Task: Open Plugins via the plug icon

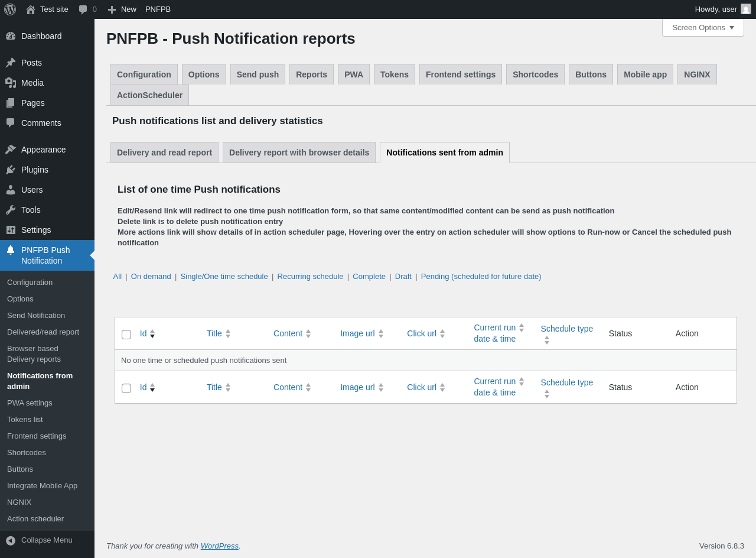Action: tap(11, 170)
